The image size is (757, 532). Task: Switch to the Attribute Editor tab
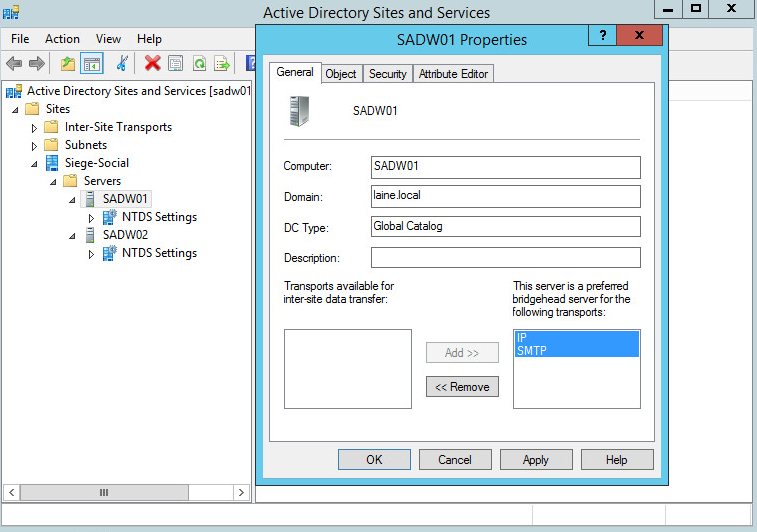coord(453,74)
